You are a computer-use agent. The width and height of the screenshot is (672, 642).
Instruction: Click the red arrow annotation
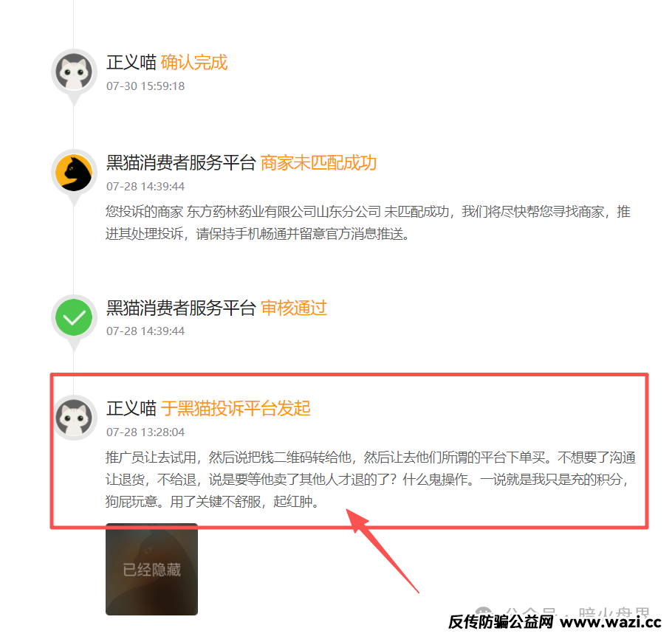pyautogui.click(x=382, y=550)
